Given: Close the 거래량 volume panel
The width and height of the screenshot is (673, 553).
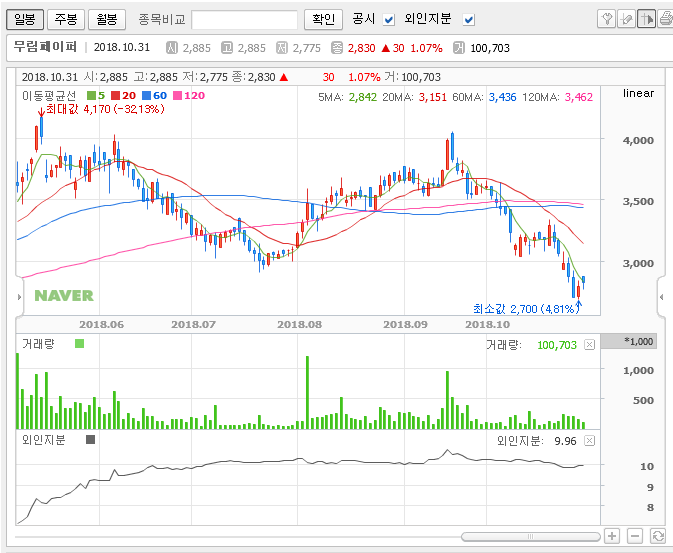Looking at the screenshot, I should pyautogui.click(x=590, y=345).
